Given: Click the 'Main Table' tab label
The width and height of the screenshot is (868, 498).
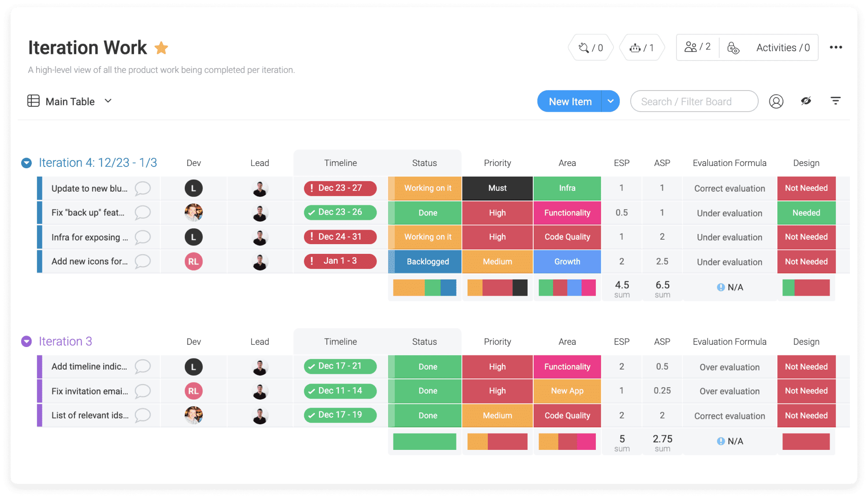Looking at the screenshot, I should click(70, 100).
